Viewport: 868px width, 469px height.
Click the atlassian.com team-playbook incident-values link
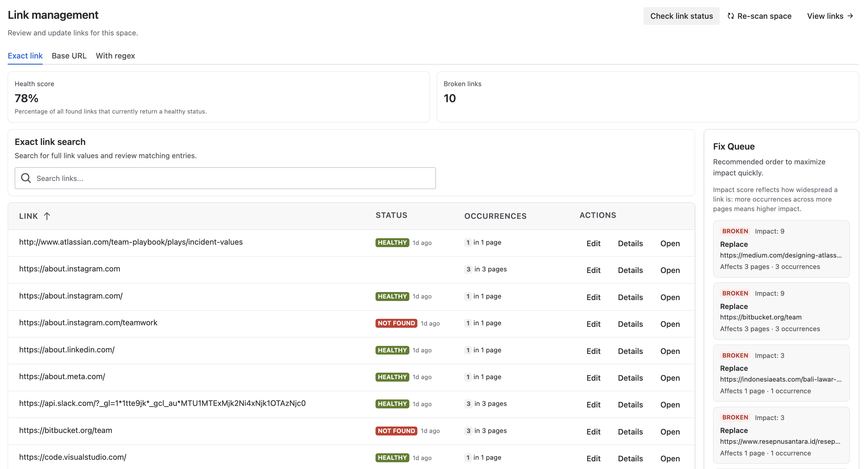click(131, 242)
